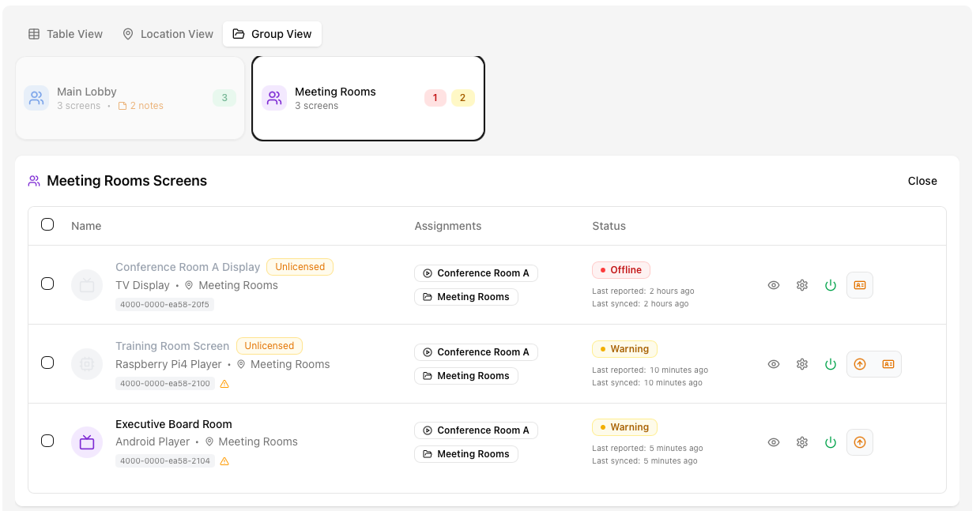Screen dimensions: 980x511
Task: Click the Executive Board Room device ID tag
Action: pyautogui.click(x=165, y=461)
